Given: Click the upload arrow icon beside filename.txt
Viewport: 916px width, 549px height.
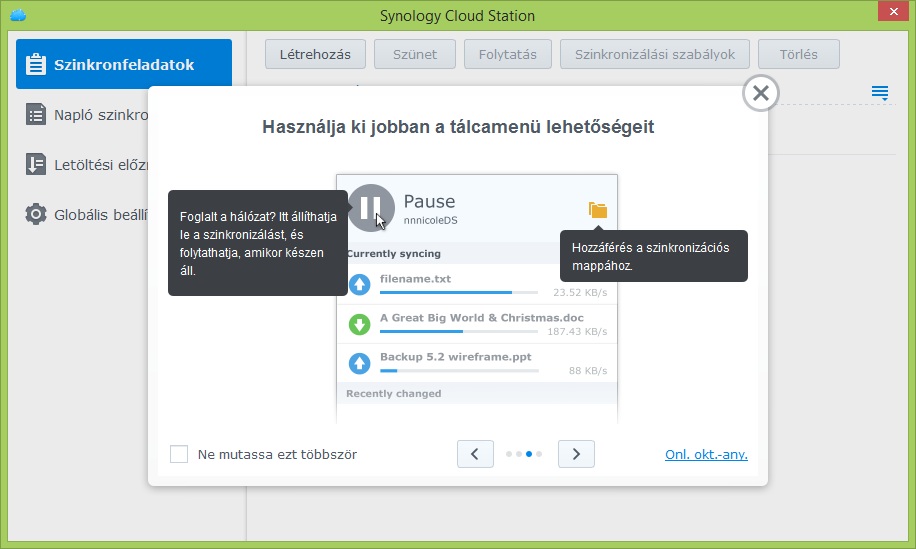Looking at the screenshot, I should pyautogui.click(x=360, y=284).
